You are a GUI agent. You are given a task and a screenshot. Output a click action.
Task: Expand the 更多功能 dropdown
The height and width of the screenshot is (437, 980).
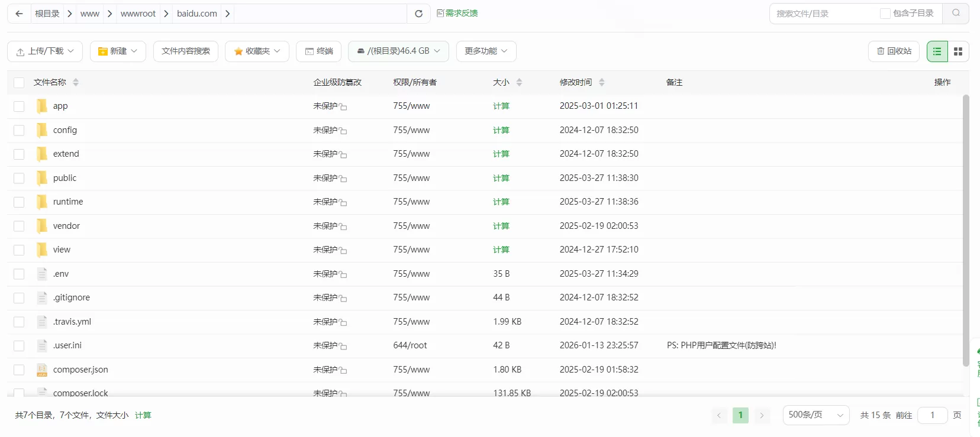486,51
